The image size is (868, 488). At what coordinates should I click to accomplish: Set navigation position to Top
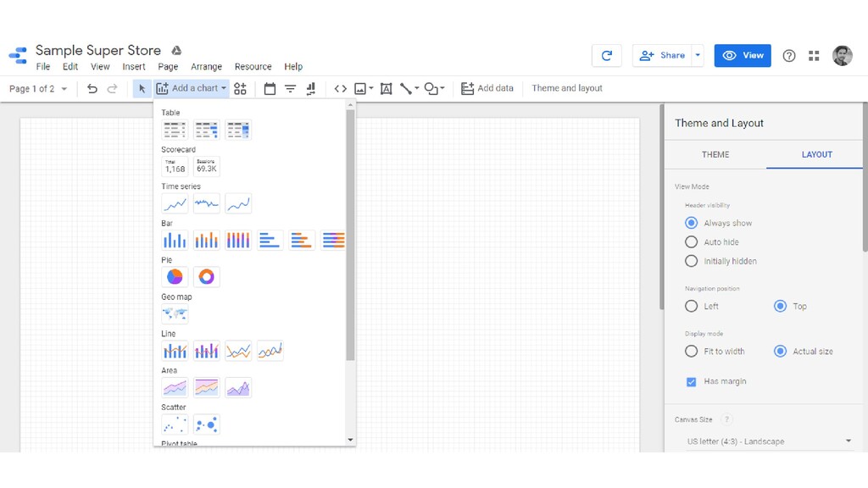coord(780,306)
